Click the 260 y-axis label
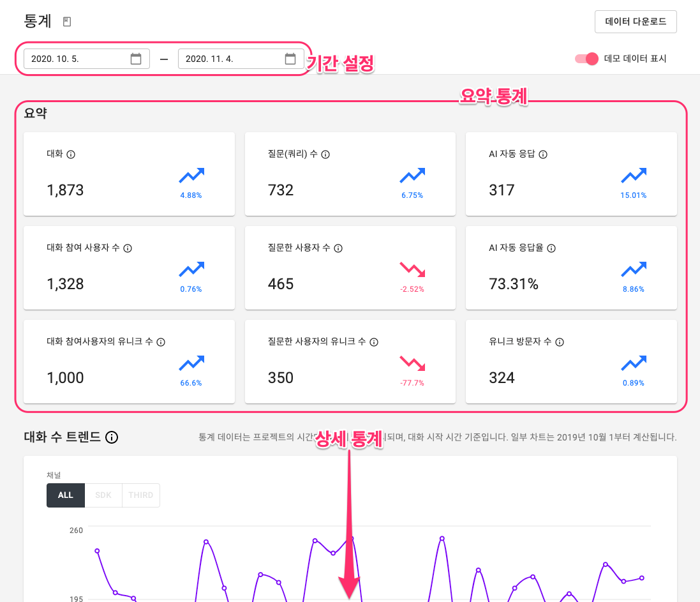 tap(76, 531)
